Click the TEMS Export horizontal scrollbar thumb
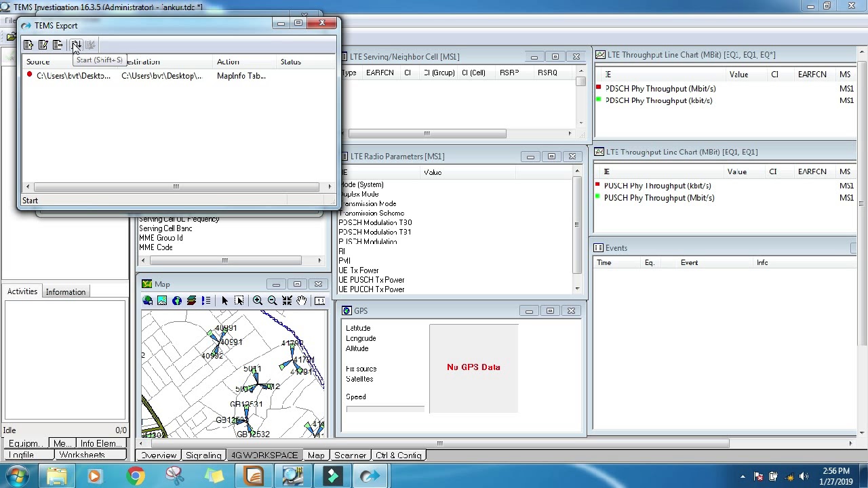Screen dimensions: 868x488 pyautogui.click(x=176, y=186)
